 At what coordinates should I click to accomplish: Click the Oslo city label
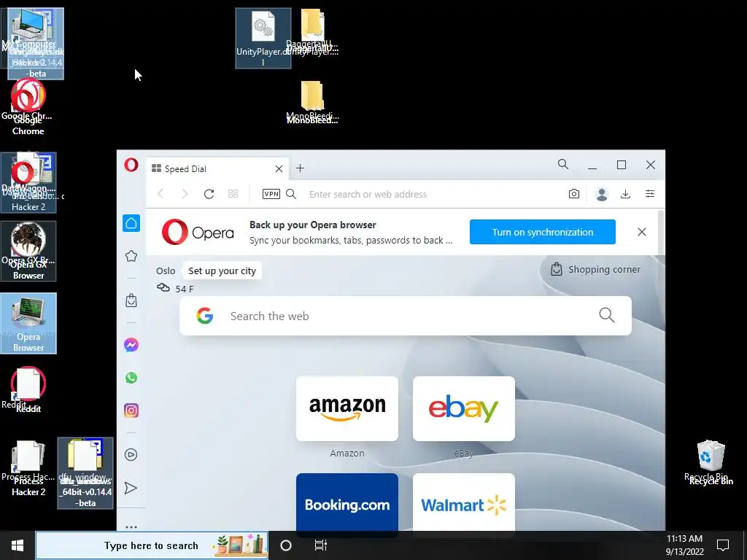click(x=166, y=271)
